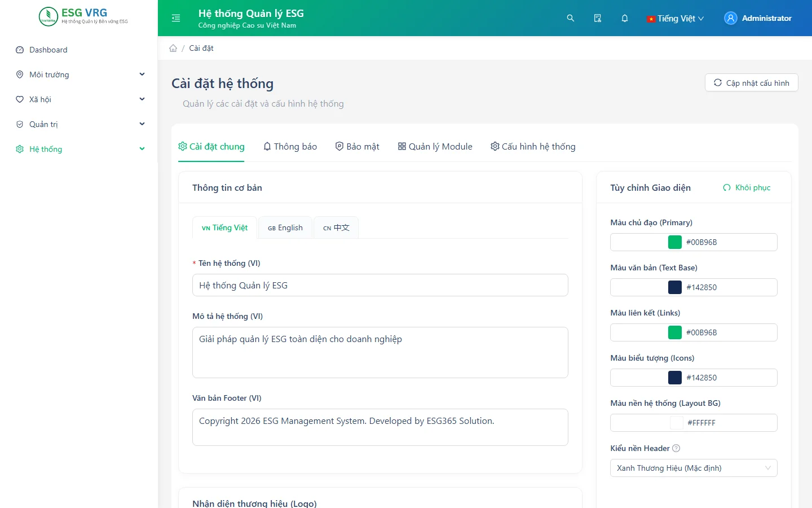Click the Administrator user avatar icon
This screenshot has width=812, height=508.
[731, 18]
